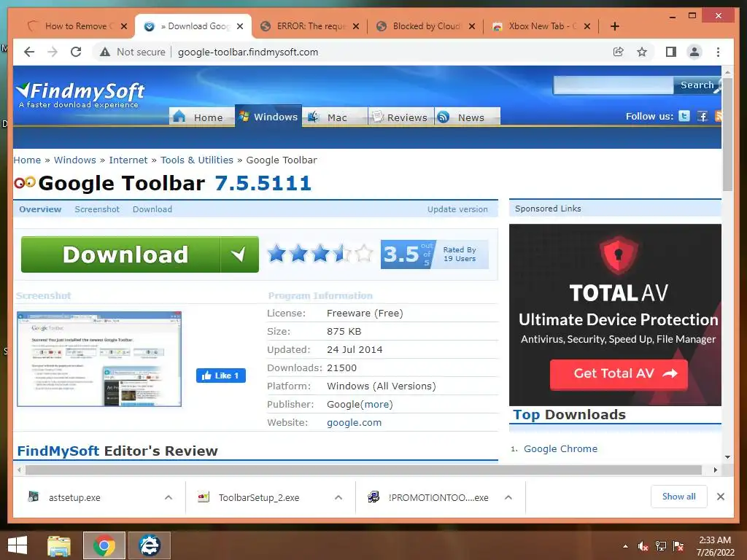The width and height of the screenshot is (747, 560).
Task: Select the Download sub-tab
Action: point(152,209)
